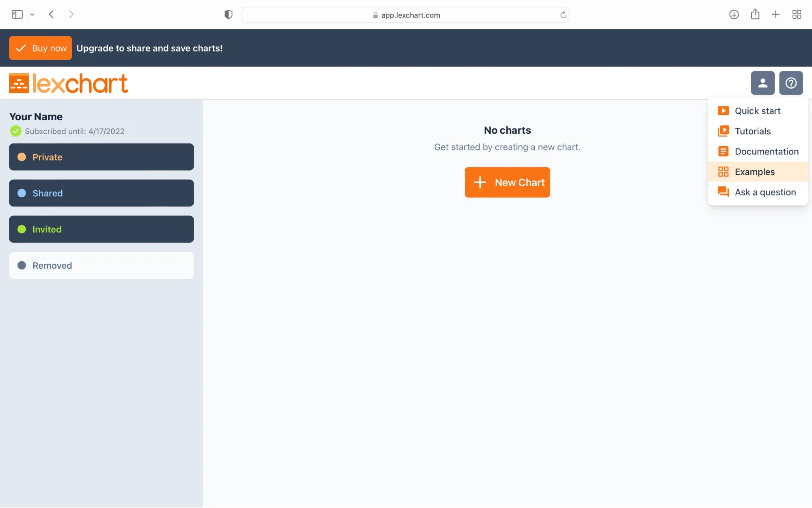
Task: Click the Quick start video icon
Action: point(723,111)
